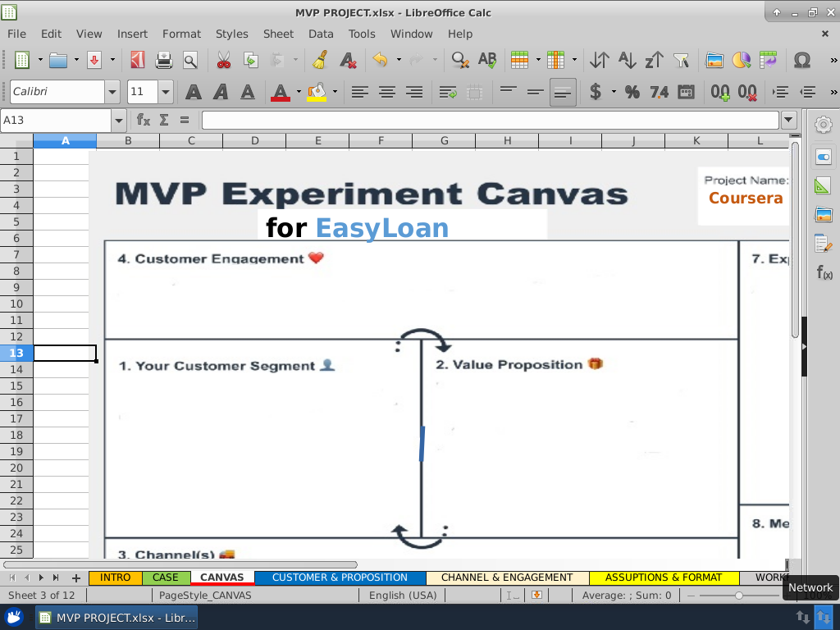Click the Sort icon
Viewport: 840px width, 630px height.
point(600,60)
